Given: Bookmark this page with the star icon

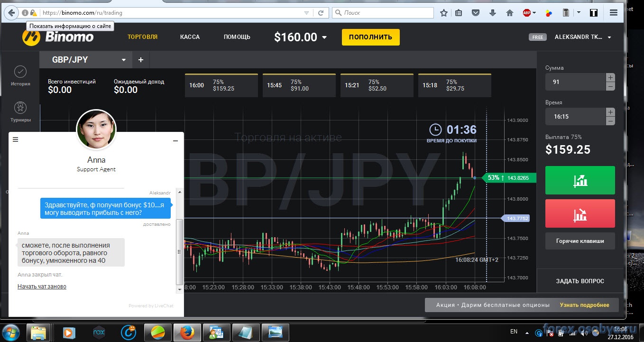Looking at the screenshot, I should click(x=444, y=13).
